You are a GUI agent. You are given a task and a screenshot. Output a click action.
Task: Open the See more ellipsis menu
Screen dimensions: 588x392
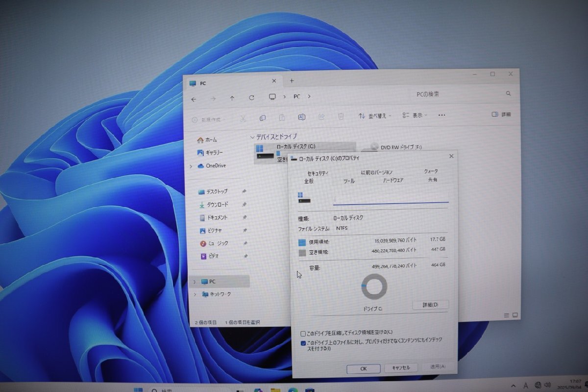coord(441,115)
